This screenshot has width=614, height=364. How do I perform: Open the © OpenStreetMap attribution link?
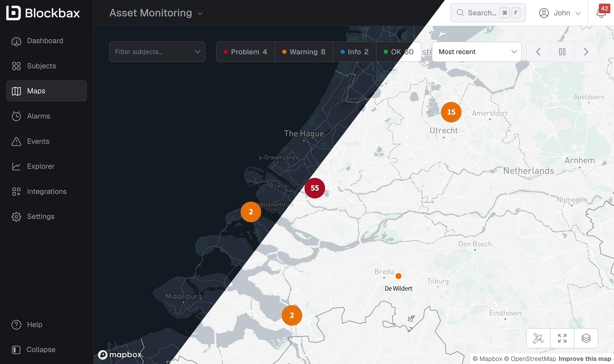[x=530, y=359]
